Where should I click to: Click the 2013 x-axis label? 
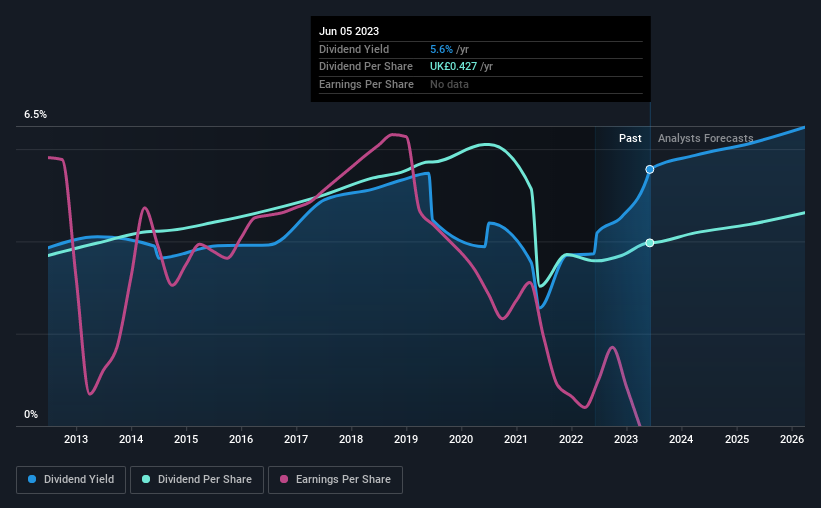pos(76,439)
